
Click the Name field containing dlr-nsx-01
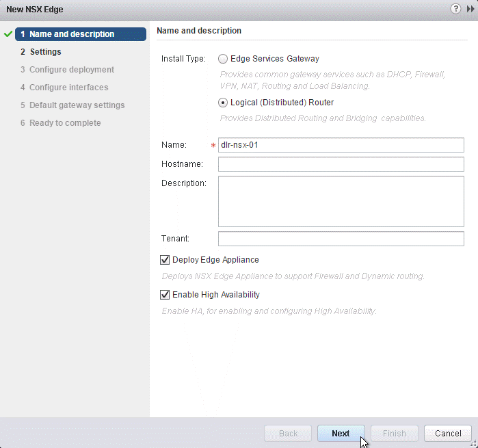(341, 145)
